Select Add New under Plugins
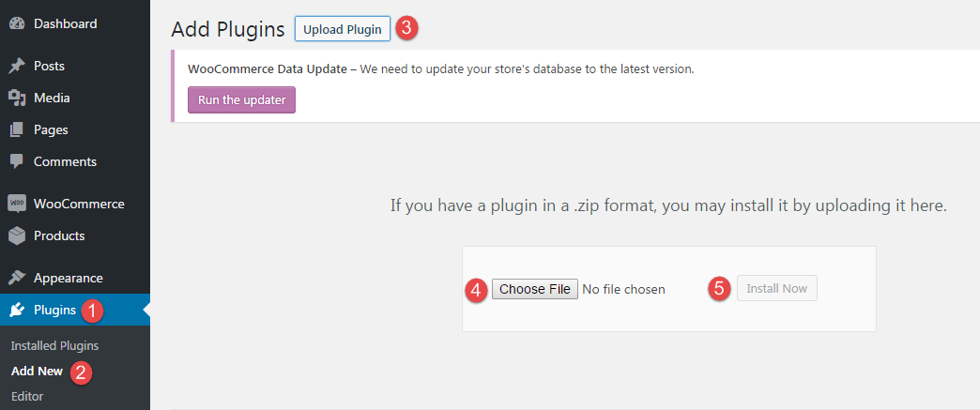The image size is (980, 410). pyautogui.click(x=37, y=372)
